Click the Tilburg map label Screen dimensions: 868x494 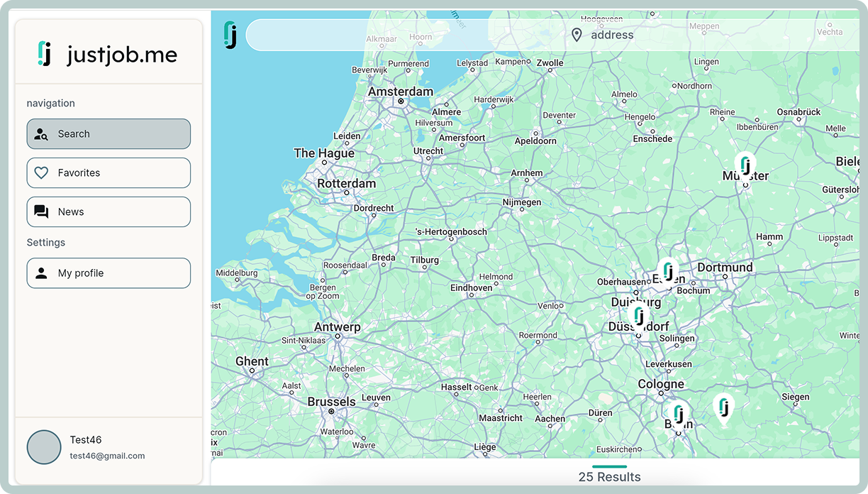(425, 260)
